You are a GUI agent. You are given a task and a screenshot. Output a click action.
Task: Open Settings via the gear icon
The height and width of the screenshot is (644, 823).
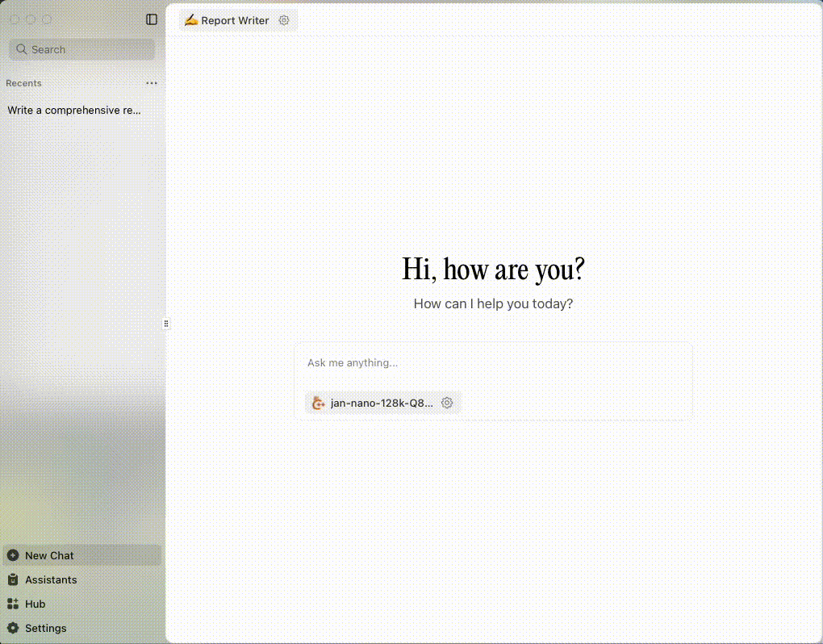point(13,628)
